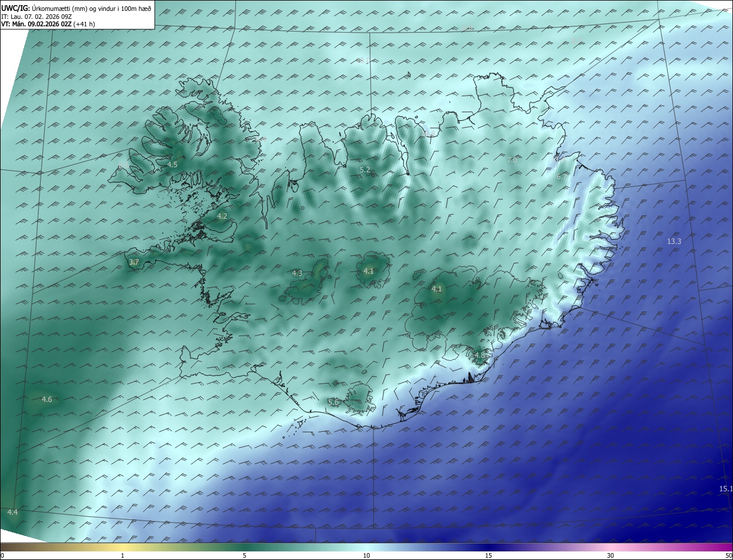Click the 6.7 value in east Iceland

(x=561, y=177)
